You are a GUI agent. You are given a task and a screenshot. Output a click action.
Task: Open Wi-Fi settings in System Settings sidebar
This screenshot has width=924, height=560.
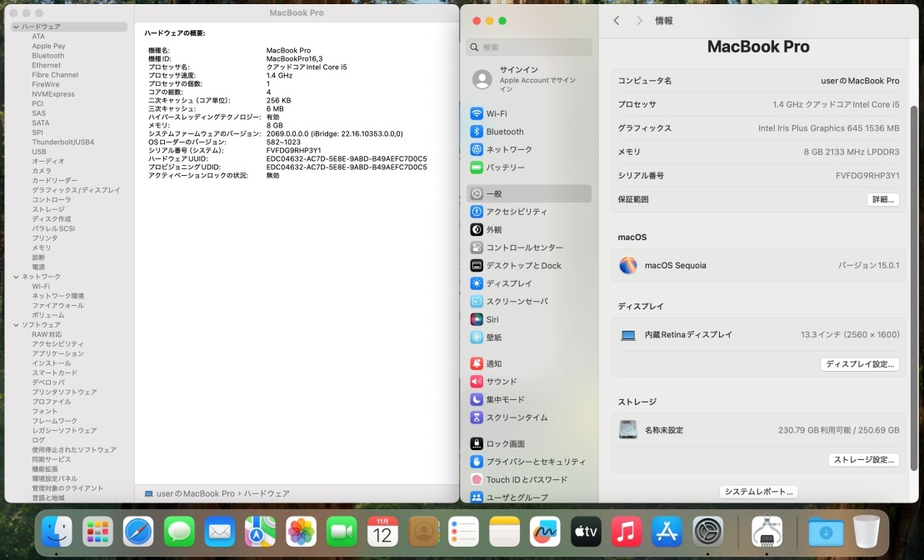[x=528, y=114]
